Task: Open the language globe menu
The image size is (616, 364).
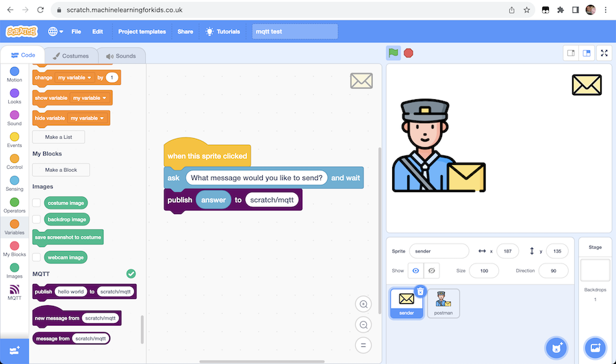Action: pos(55,31)
